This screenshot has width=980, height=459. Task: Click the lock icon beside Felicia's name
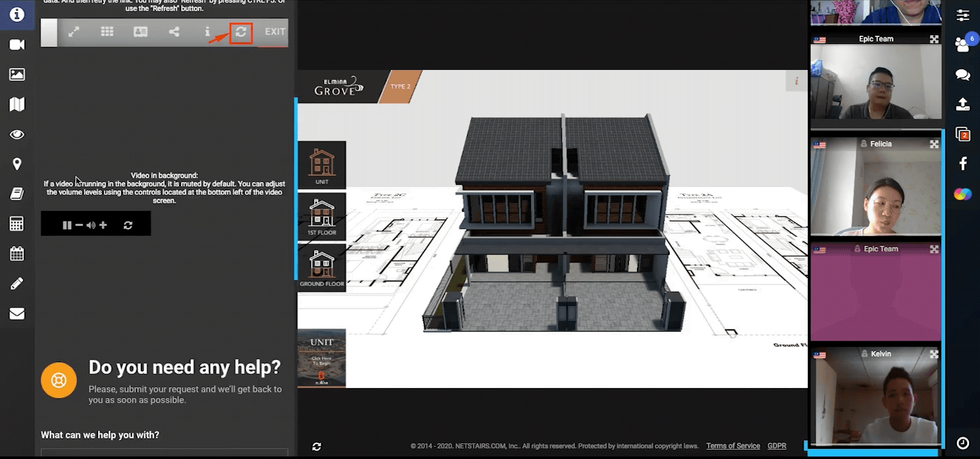(864, 144)
